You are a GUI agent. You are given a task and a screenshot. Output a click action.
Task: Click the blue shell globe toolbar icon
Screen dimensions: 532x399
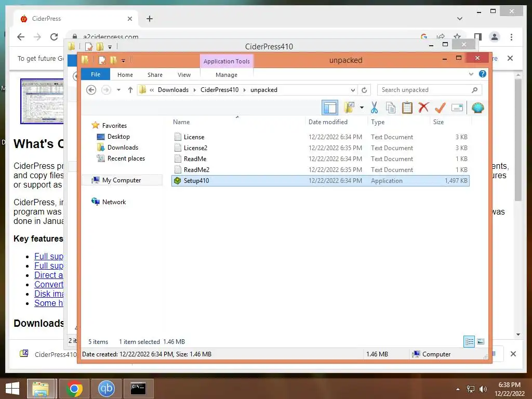coord(478,108)
